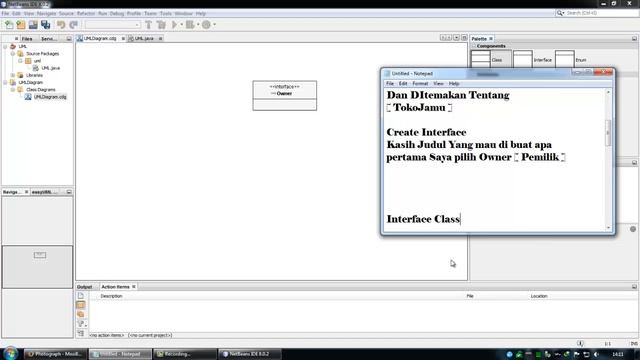
Task: Select UML.java in the project tree
Action: (50, 68)
